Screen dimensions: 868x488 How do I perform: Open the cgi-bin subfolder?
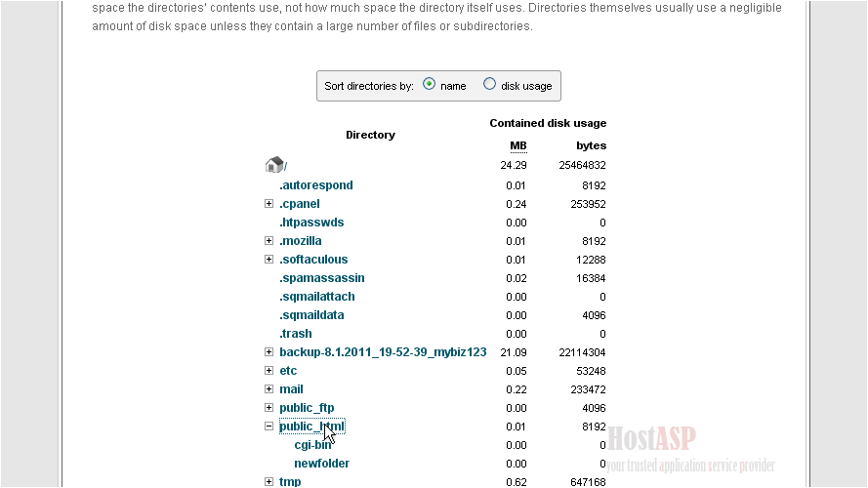[312, 445]
